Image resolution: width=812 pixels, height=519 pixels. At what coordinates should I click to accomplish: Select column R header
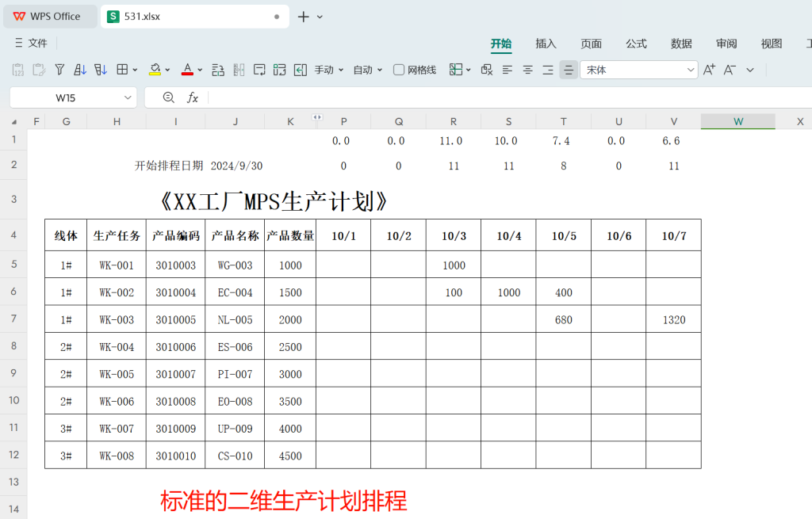click(x=453, y=121)
